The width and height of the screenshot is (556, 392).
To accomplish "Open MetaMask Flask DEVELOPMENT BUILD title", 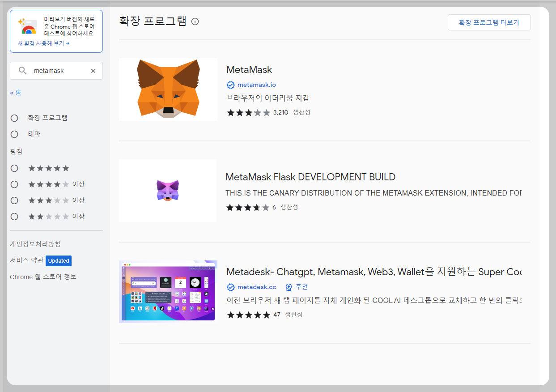I will (310, 177).
